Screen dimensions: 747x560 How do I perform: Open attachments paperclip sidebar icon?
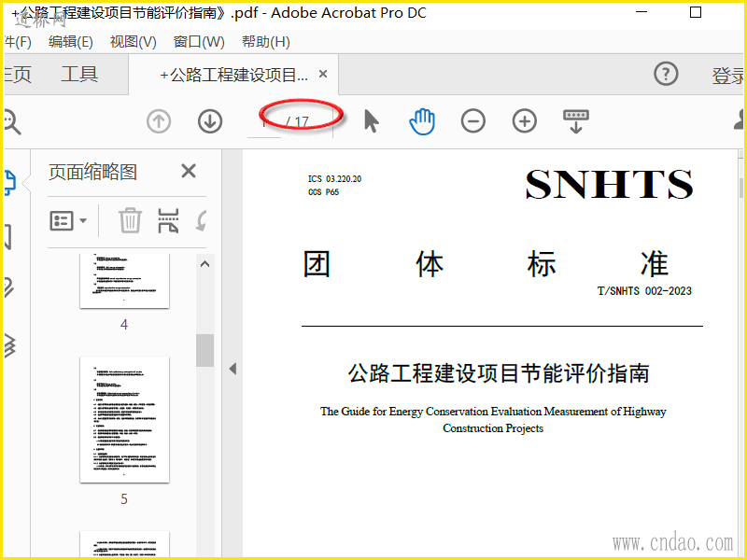[9, 287]
